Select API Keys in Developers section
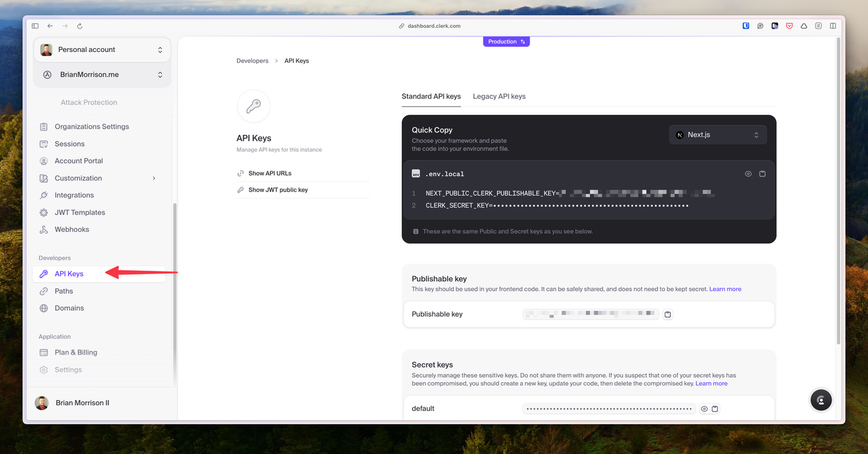 pos(99,274)
